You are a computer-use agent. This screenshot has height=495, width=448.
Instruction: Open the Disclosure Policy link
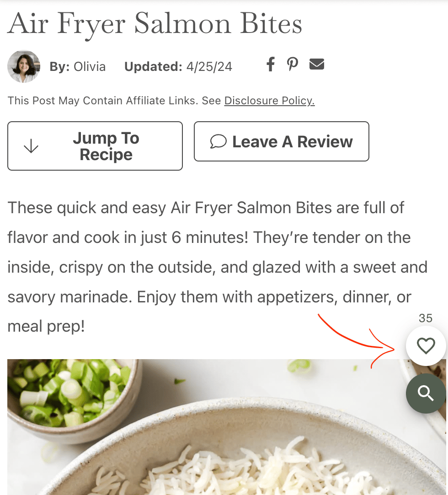[269, 101]
